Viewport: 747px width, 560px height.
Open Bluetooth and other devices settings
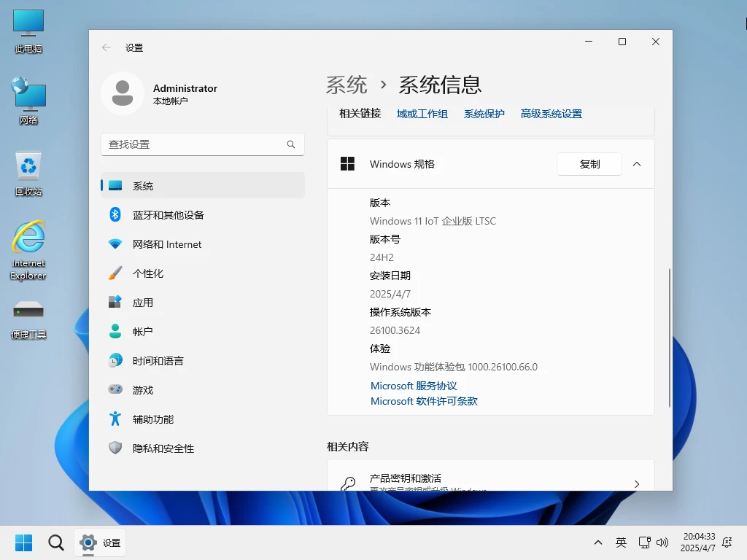click(x=168, y=215)
